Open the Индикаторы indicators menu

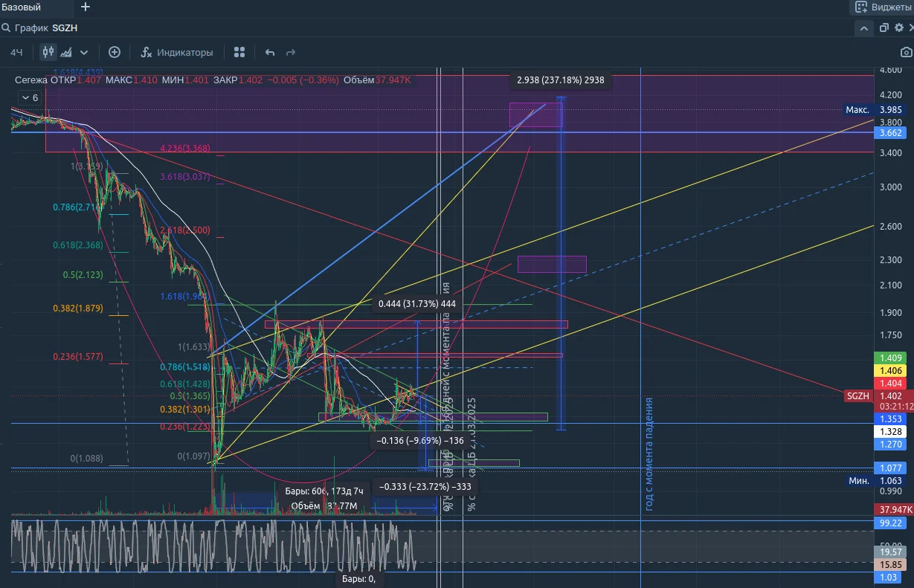(177, 52)
